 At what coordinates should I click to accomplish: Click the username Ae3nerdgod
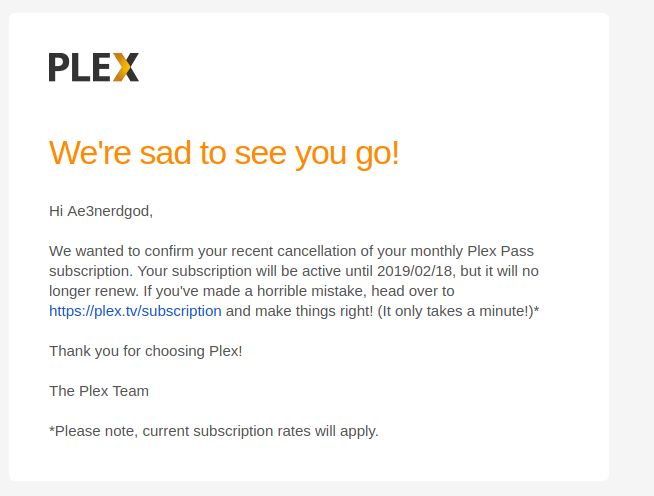(108, 211)
